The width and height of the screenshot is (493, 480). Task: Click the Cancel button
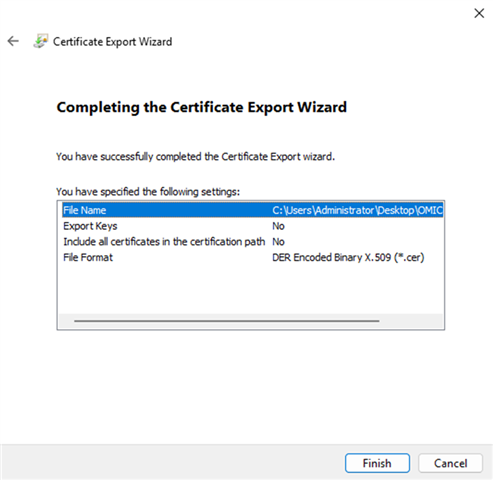click(x=450, y=463)
